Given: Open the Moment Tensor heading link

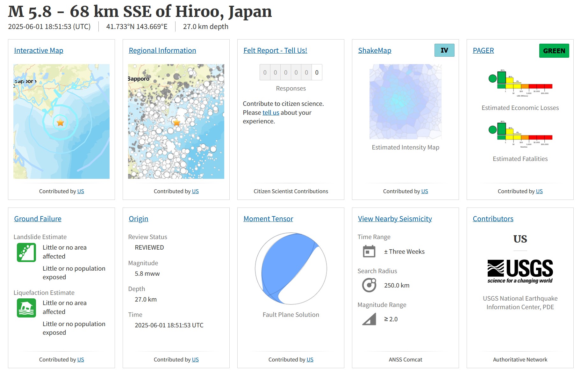Looking at the screenshot, I should pyautogui.click(x=268, y=219).
